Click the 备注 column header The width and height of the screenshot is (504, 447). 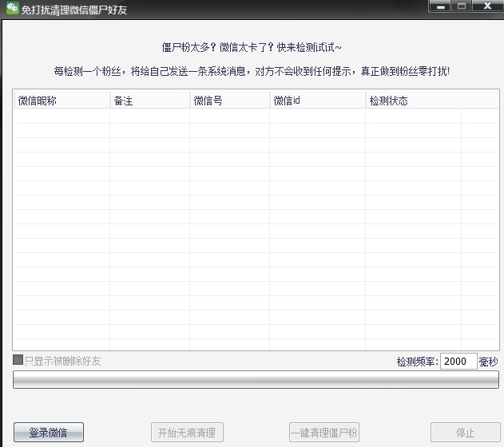point(150,101)
